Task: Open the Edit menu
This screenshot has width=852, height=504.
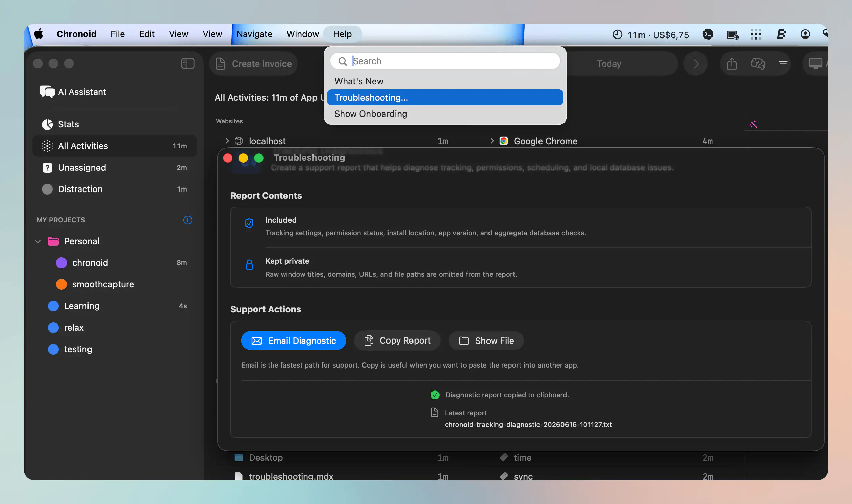Action: click(x=147, y=34)
